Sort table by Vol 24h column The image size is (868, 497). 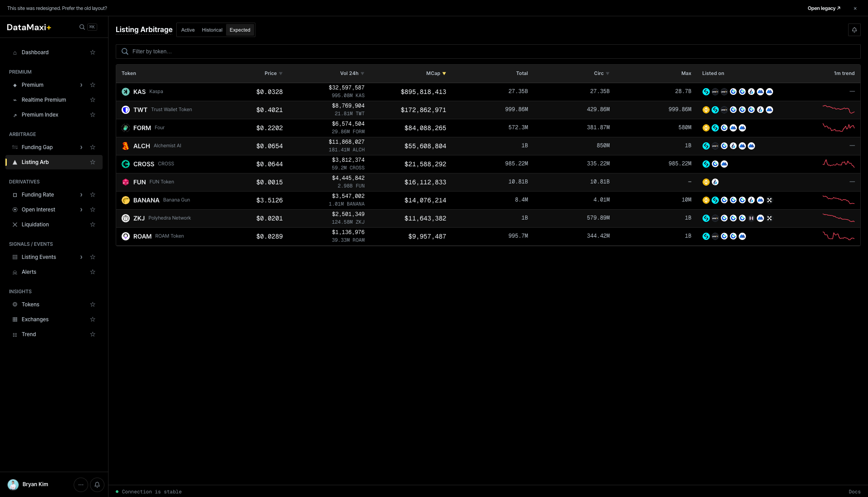click(352, 73)
